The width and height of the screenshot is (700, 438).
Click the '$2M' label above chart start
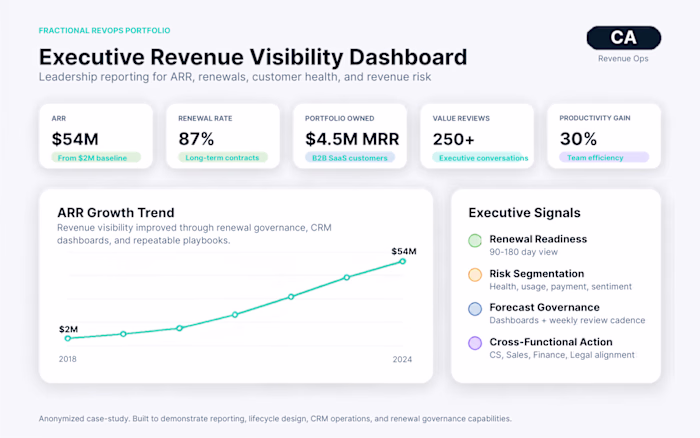point(68,329)
